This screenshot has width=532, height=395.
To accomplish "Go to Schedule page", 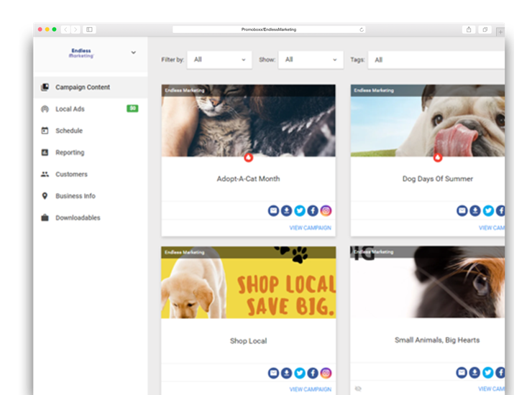I will (x=91, y=131).
